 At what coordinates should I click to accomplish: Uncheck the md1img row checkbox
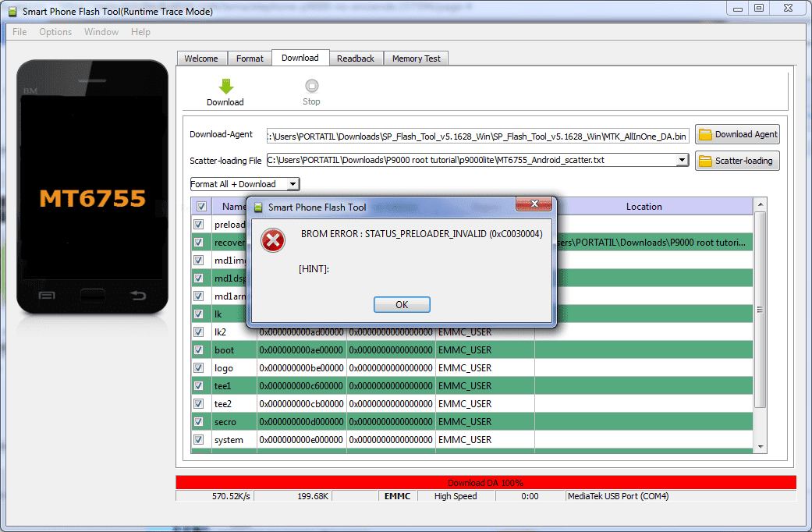tap(198, 260)
